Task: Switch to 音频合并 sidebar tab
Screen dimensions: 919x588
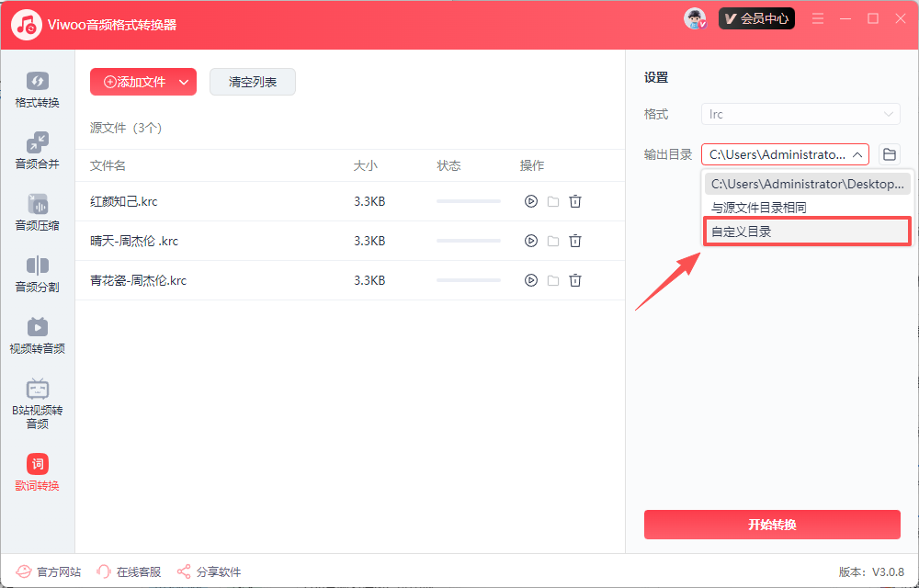Action: tap(38, 152)
